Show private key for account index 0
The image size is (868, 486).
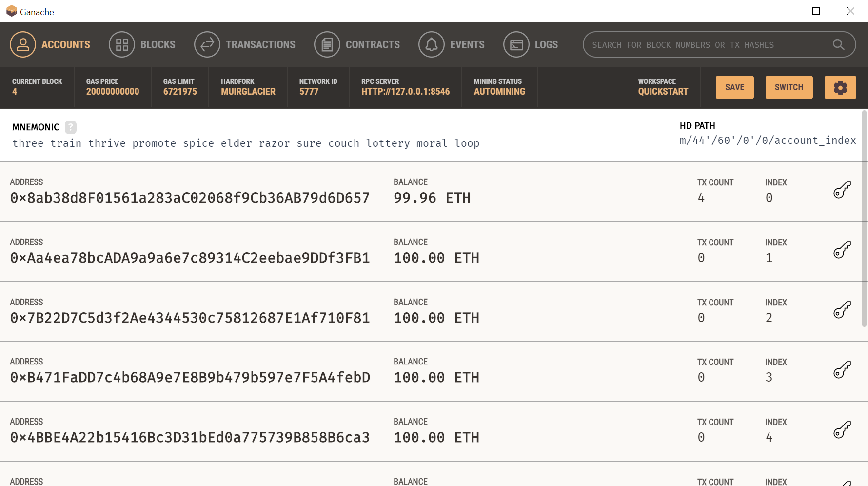842,190
